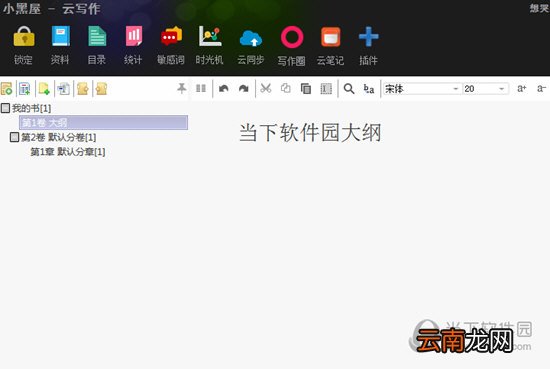This screenshot has width=550, height=369.
Task: Click the import document icon
Action: (64, 89)
